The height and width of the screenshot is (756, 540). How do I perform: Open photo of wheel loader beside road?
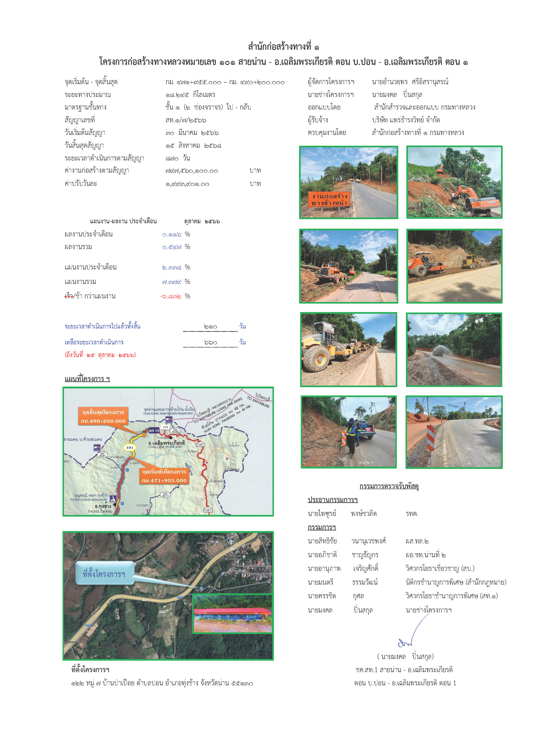(x=348, y=266)
